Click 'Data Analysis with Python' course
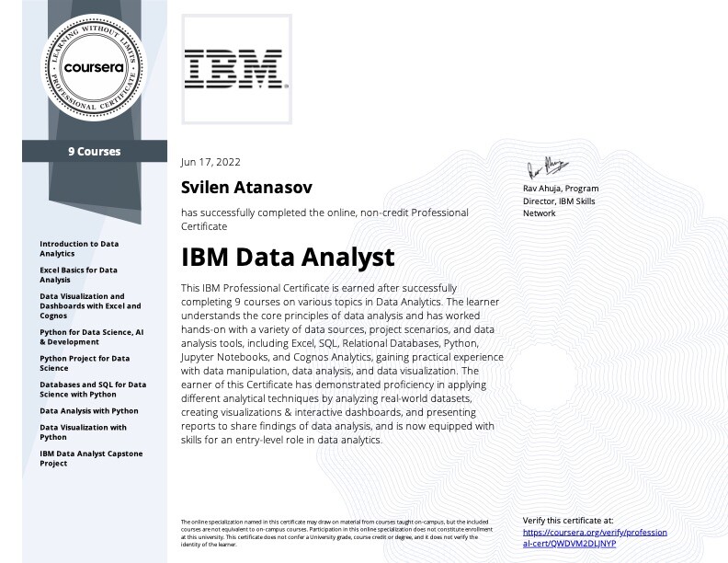Screen dimensions: 728x563 pyautogui.click(x=88, y=410)
